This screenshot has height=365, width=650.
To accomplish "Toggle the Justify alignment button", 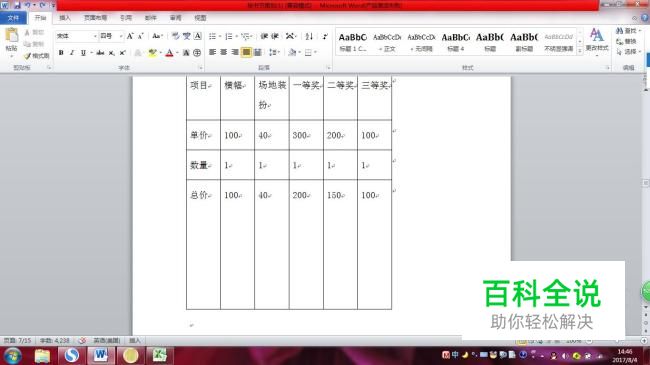I will click(246, 52).
